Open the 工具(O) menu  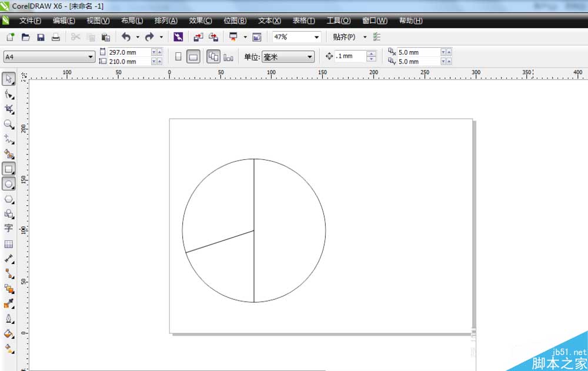pyautogui.click(x=339, y=21)
